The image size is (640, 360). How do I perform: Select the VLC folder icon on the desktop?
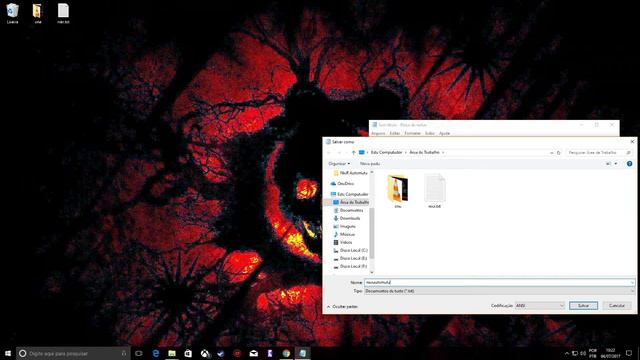tap(38, 13)
